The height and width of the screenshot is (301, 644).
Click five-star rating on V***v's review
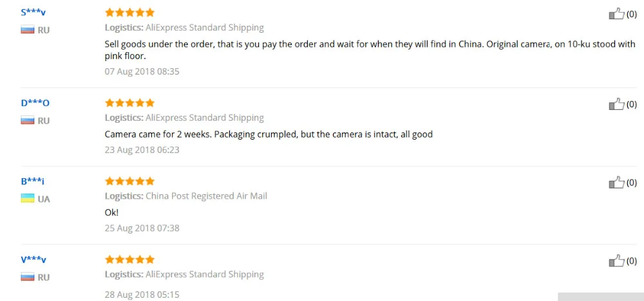pos(129,260)
